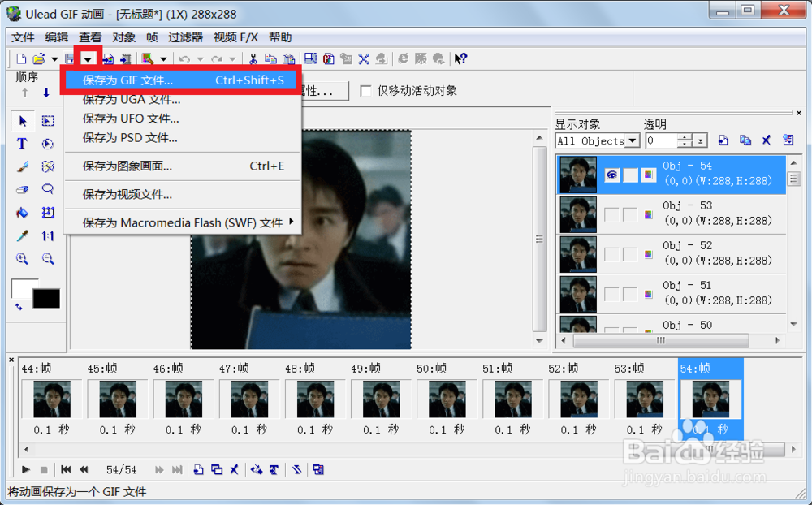This screenshot has width=812, height=505.
Task: Click color icon on Obj - 54 row
Action: pyautogui.click(x=648, y=175)
